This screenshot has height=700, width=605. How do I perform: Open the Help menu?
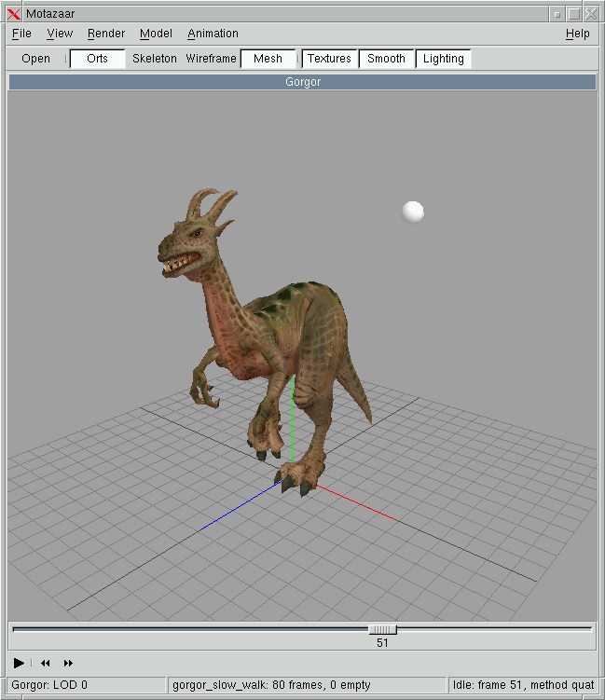[577, 34]
